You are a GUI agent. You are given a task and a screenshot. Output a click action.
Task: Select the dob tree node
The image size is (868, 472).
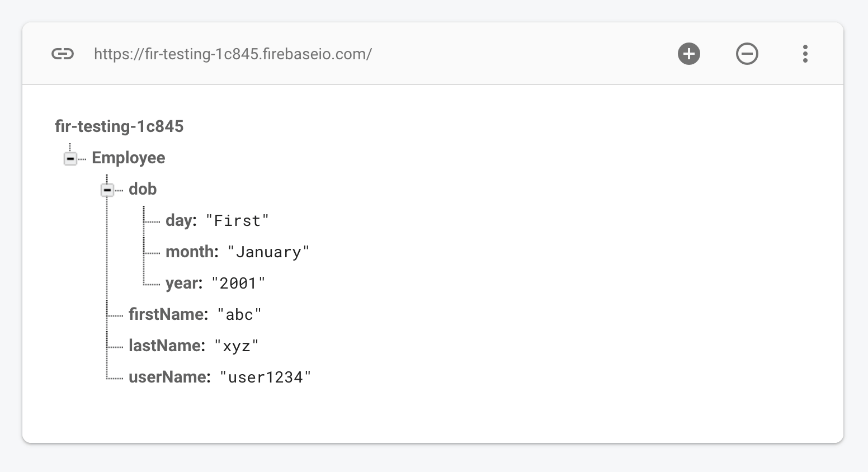click(142, 189)
